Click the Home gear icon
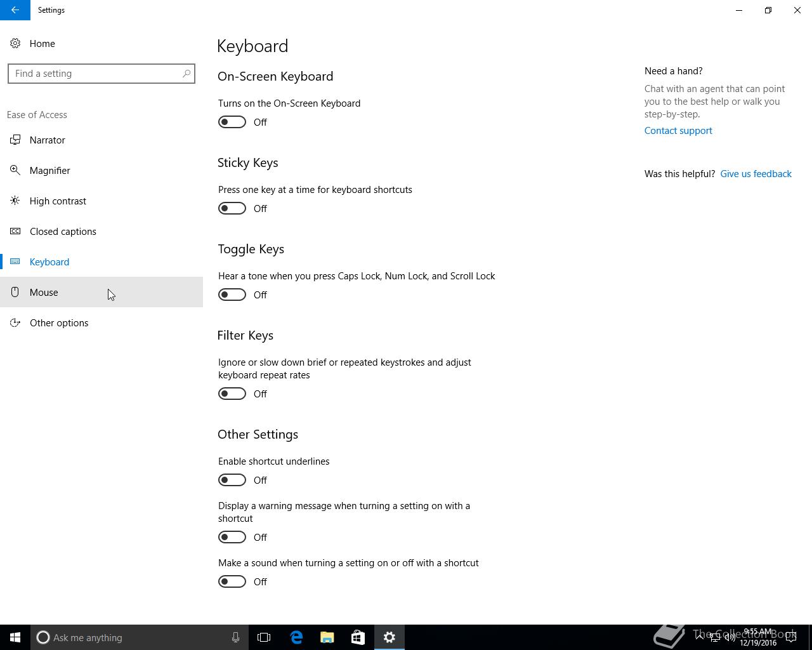Screen dimensions: 812x650 pos(15,43)
